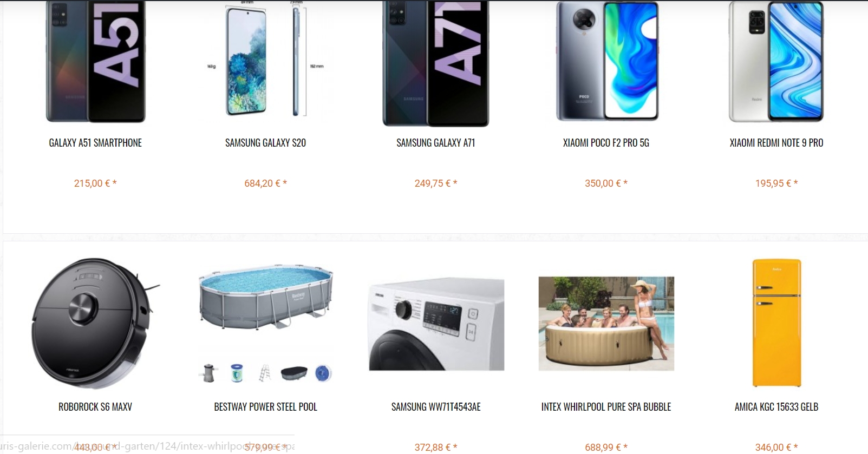The width and height of the screenshot is (868, 454).
Task: Click the SAMSUNG WW71T4543AE title link
Action: point(436,407)
